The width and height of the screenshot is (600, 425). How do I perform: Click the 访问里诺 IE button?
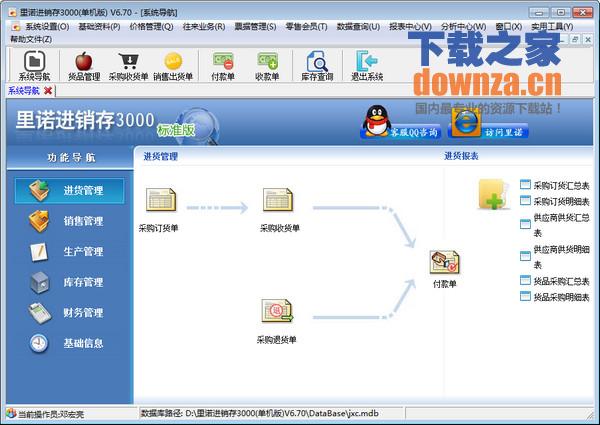pos(488,124)
